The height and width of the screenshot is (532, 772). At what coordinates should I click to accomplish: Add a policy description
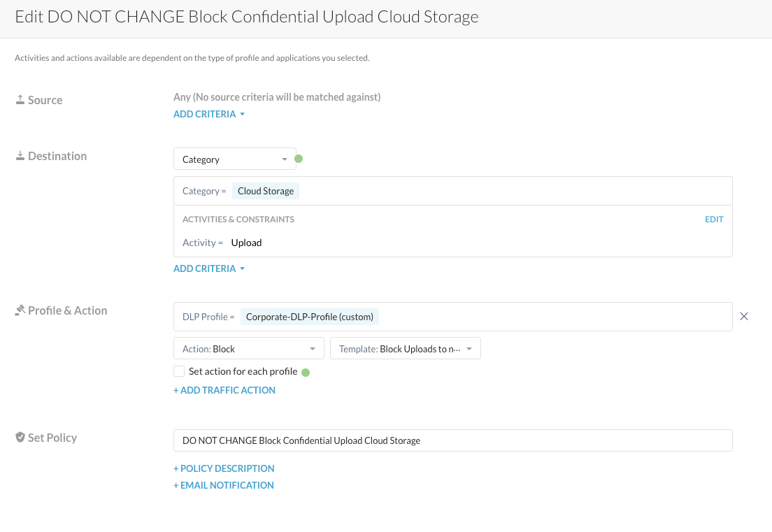pyautogui.click(x=224, y=468)
